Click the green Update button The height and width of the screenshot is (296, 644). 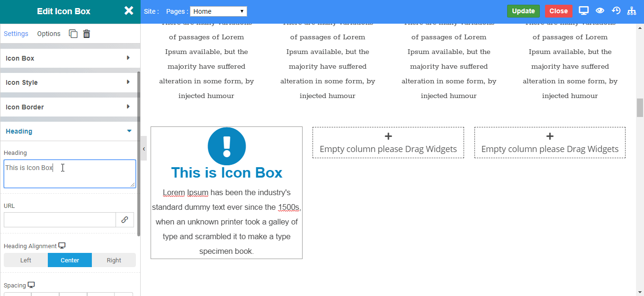tap(523, 11)
